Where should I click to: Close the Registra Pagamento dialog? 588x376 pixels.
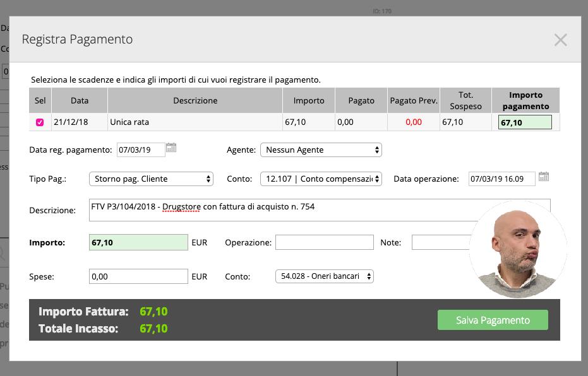point(560,40)
